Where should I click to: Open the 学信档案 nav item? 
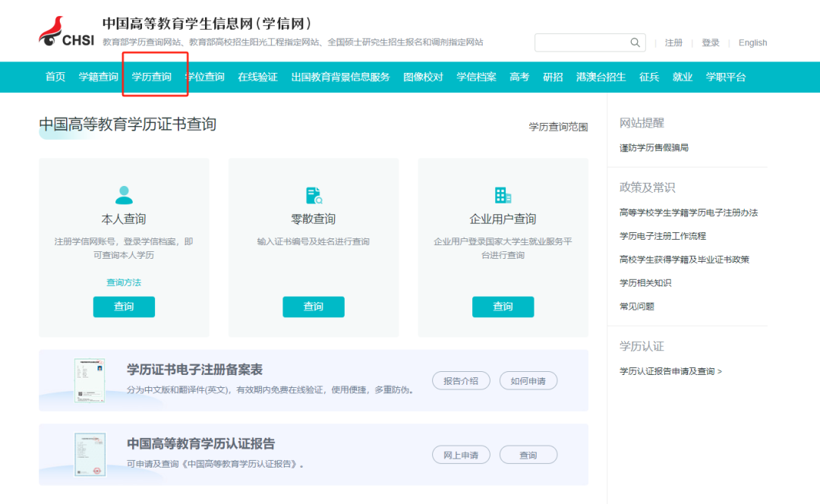coord(476,77)
